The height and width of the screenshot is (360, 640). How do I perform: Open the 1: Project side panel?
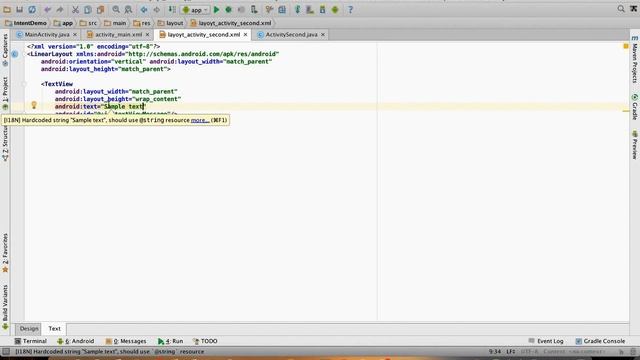[5, 93]
